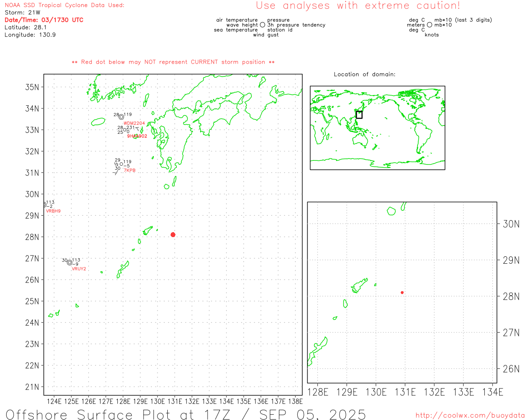Screen dimensions: 525x420
Task: Click the units legend circle beside meters
Action: point(429,25)
